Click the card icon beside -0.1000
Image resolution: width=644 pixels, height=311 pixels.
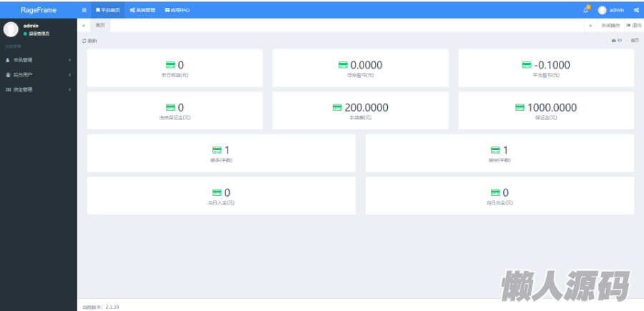(x=527, y=65)
